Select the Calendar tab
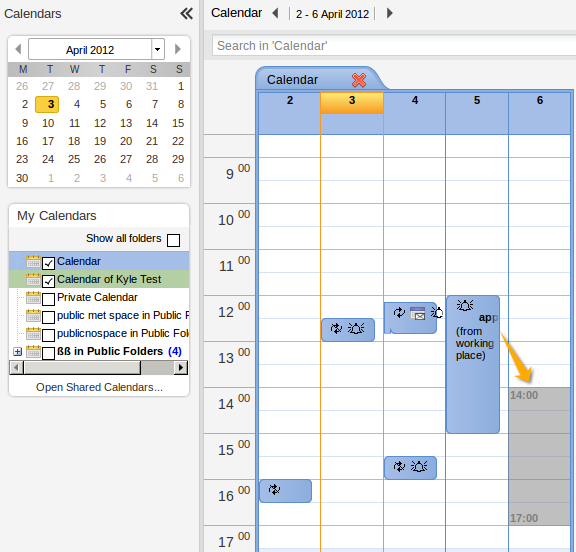576x552 pixels. (x=292, y=80)
